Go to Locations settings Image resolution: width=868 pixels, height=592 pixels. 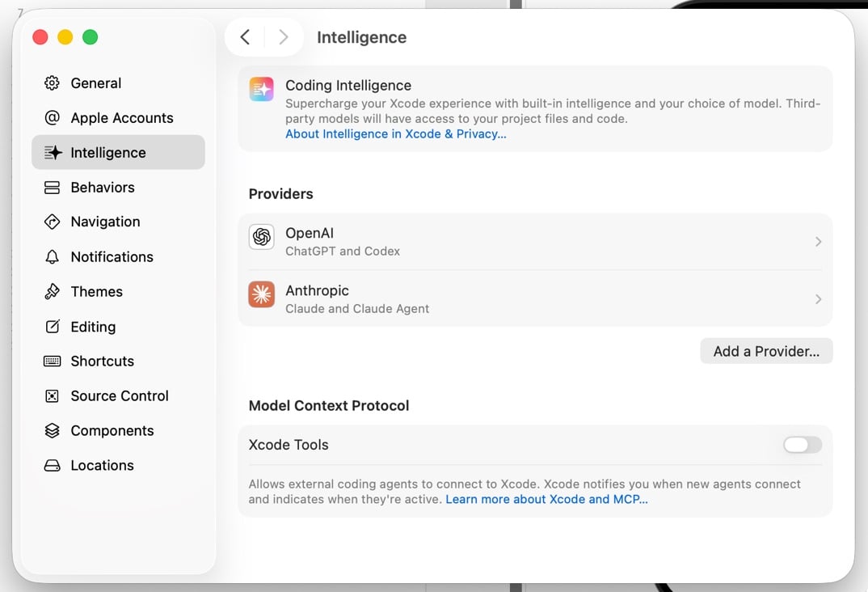(102, 466)
